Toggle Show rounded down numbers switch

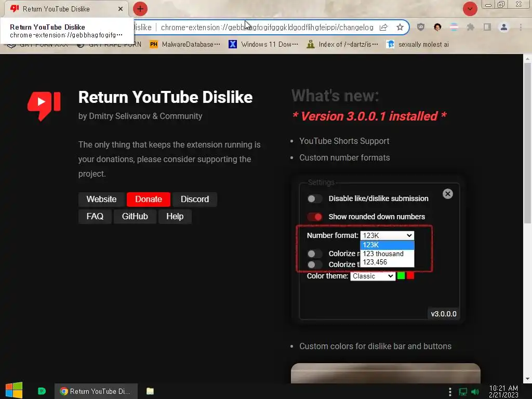[314, 217]
